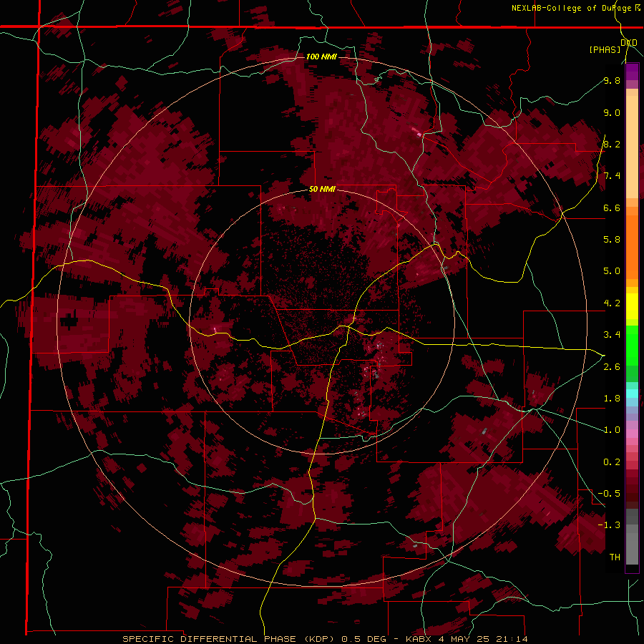Click the 1.0 value on color scale
Screen dimensions: 644x644
tap(612, 430)
